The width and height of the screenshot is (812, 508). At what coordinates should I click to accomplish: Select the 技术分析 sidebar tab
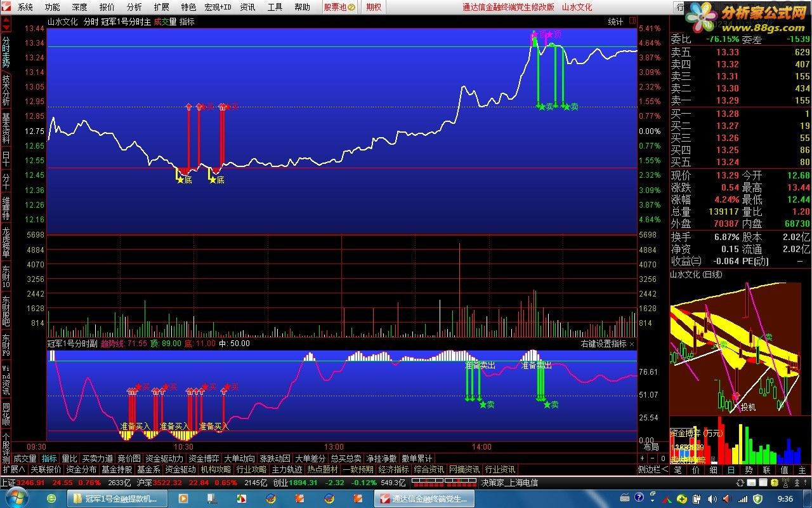[x=6, y=90]
